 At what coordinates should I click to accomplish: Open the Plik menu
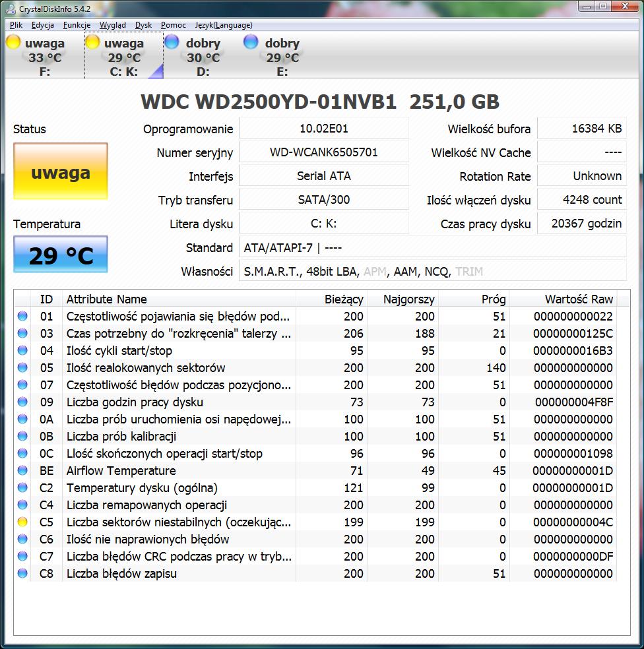pyautogui.click(x=16, y=25)
